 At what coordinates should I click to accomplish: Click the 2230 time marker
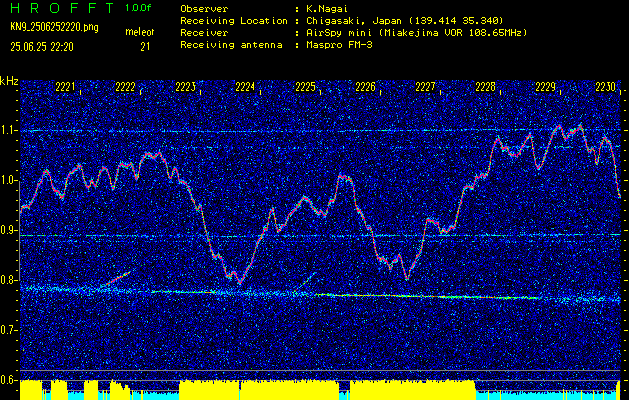click(x=606, y=87)
